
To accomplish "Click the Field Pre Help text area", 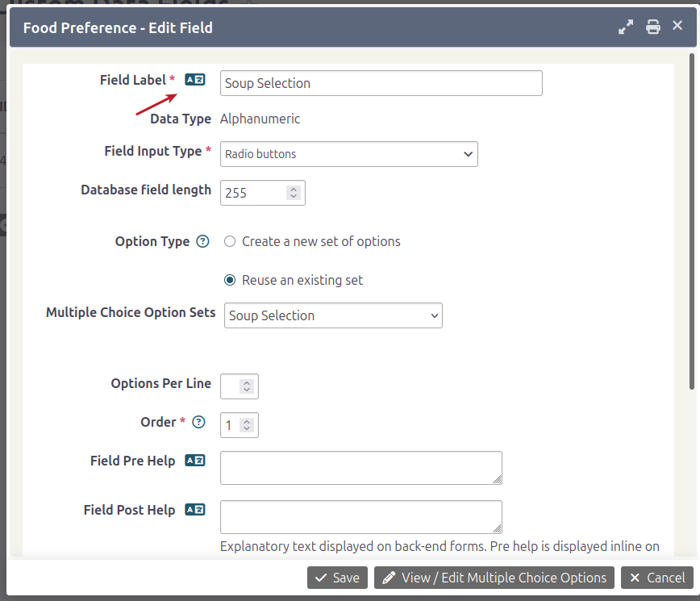I will pyautogui.click(x=360, y=468).
